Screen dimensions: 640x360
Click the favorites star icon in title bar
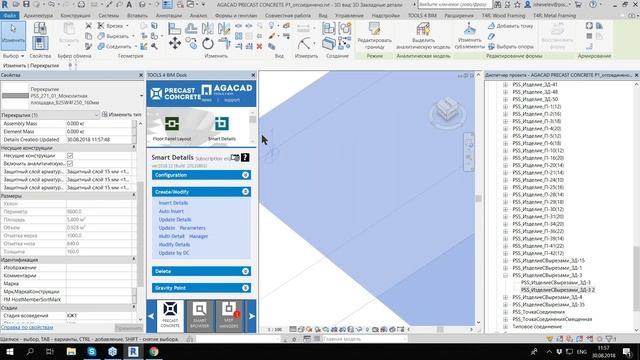(517, 4)
